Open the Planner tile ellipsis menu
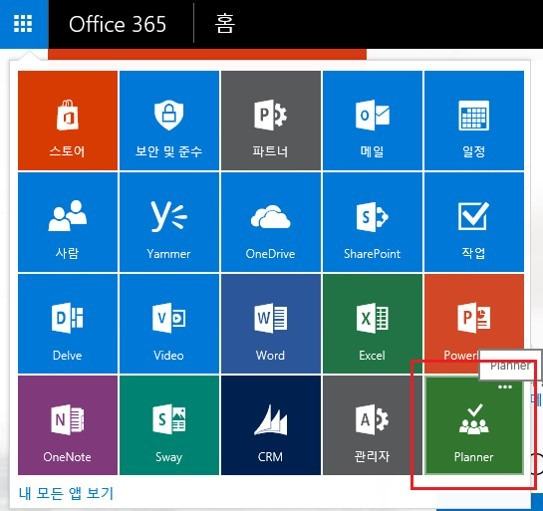 [x=505, y=387]
